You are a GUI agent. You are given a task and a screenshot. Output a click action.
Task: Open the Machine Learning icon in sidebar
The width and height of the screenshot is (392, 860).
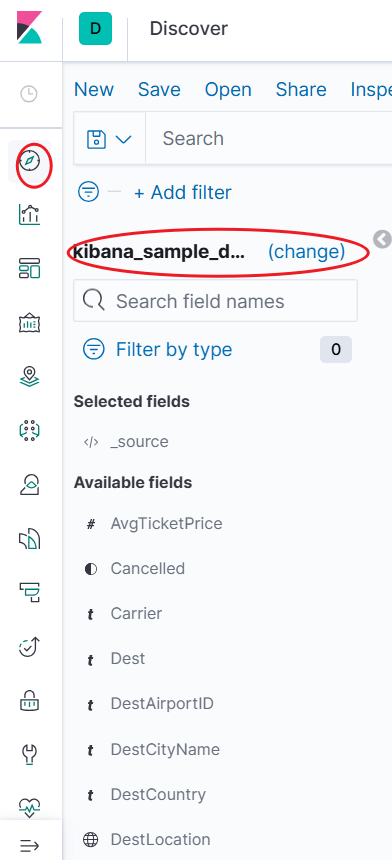[x=30, y=431]
